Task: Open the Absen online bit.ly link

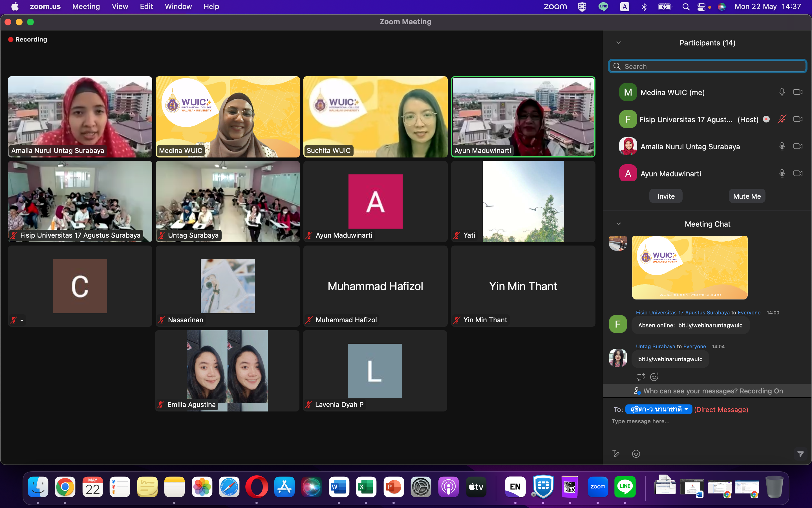Action: coord(710,325)
